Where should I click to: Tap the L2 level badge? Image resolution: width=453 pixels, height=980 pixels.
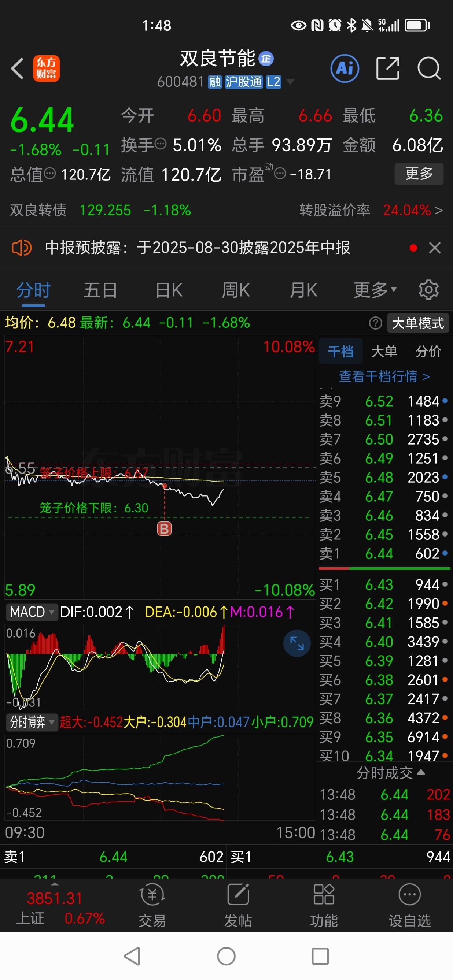[x=273, y=81]
